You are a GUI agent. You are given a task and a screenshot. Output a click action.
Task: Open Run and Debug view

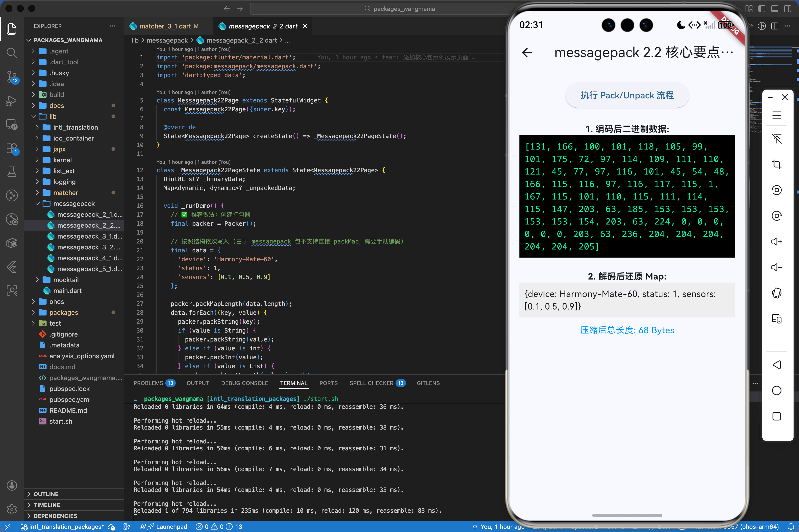pyautogui.click(x=12, y=101)
